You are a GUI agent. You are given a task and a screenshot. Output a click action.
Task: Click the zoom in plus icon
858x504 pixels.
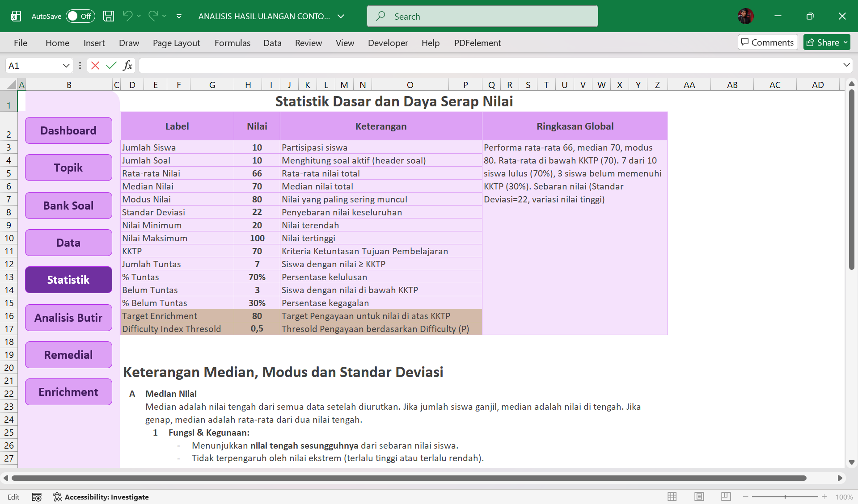(824, 497)
